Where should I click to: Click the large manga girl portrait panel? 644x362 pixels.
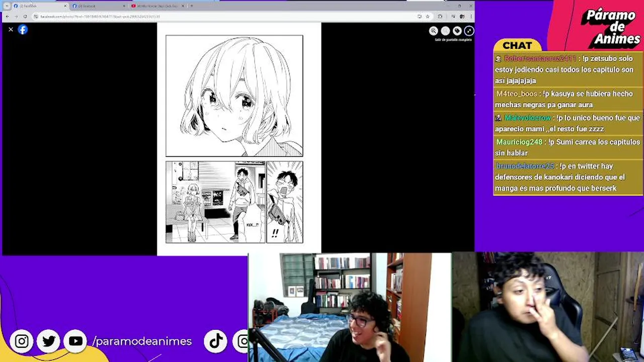[234, 96]
